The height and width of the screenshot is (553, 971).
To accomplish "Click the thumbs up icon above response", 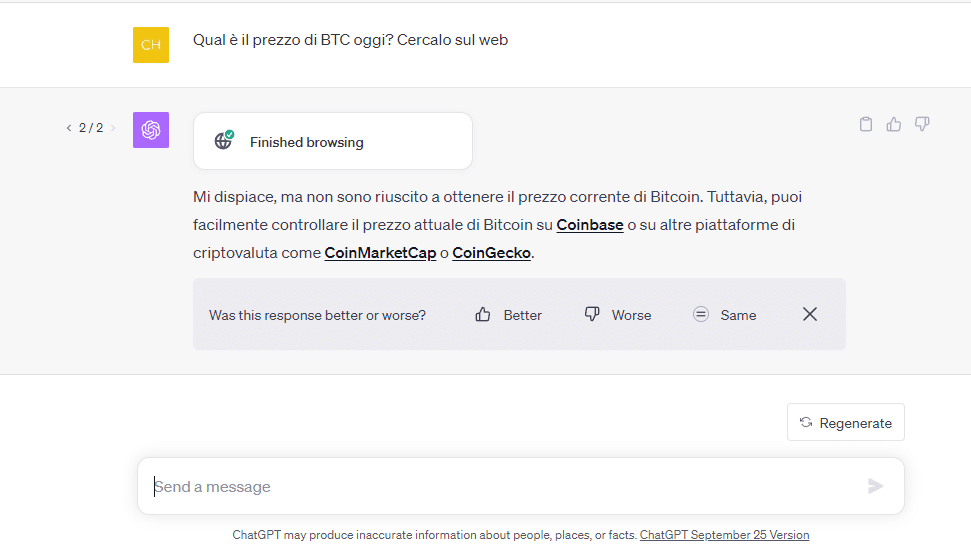I will point(894,124).
